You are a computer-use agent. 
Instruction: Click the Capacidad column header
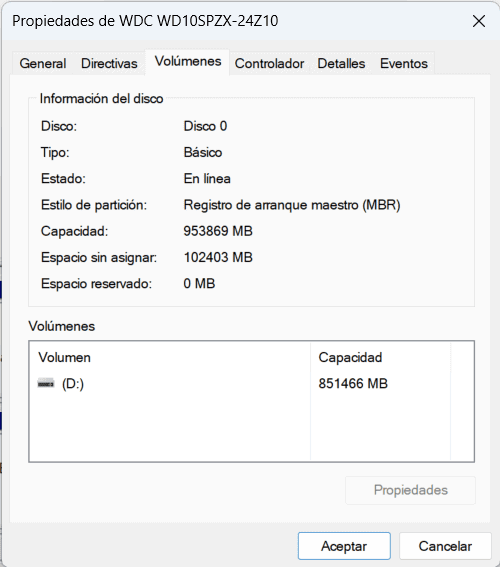tap(380, 358)
